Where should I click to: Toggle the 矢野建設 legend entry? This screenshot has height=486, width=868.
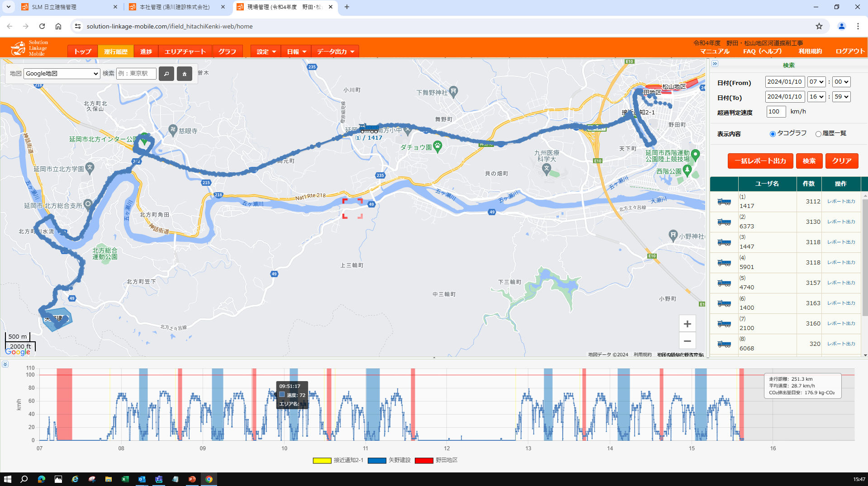[x=389, y=460]
